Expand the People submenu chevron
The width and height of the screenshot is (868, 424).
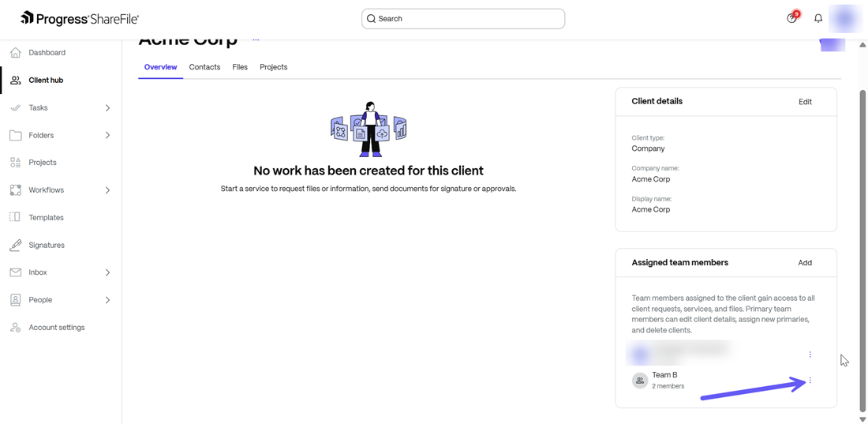click(108, 300)
